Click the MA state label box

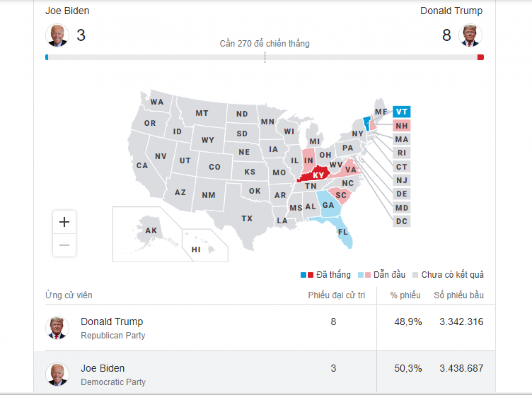(402, 139)
